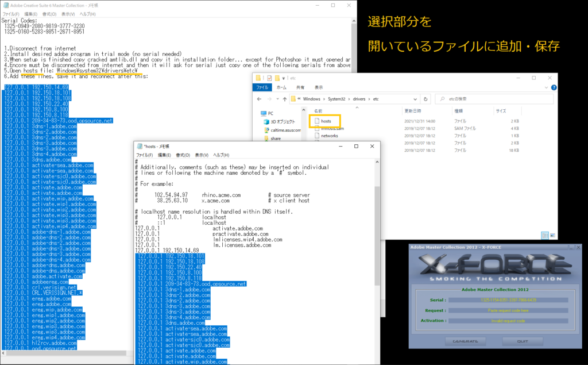Open ヘルプ(H) menu in the Adobe Creative Suite Notepad
Screen dimensions: 588x365
[x=87, y=14]
